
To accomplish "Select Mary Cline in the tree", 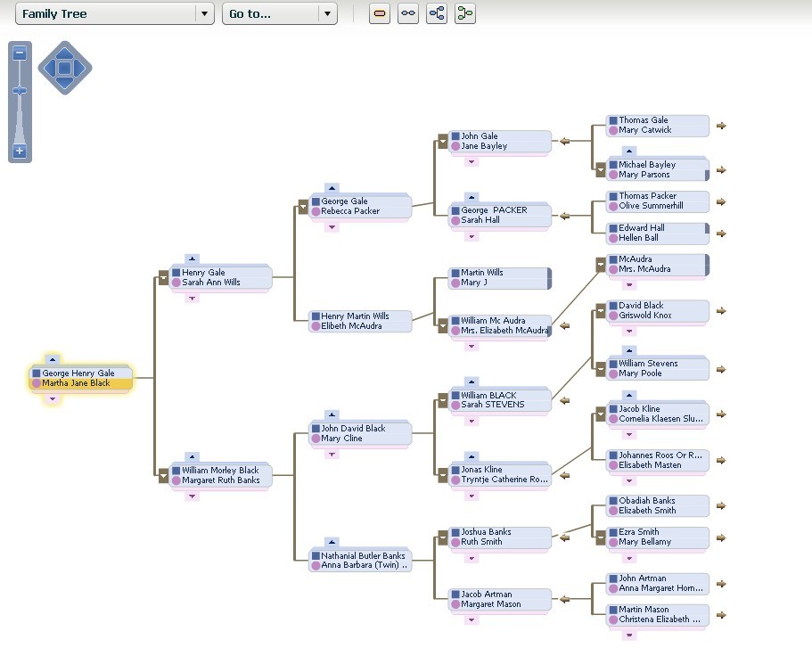I will [x=341, y=439].
